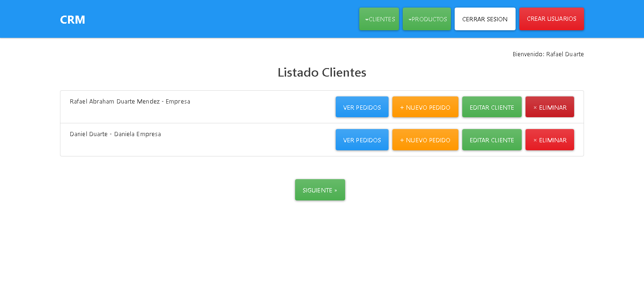View pedidos for Rafael Abraham Duarte Mendez

pyautogui.click(x=362, y=107)
